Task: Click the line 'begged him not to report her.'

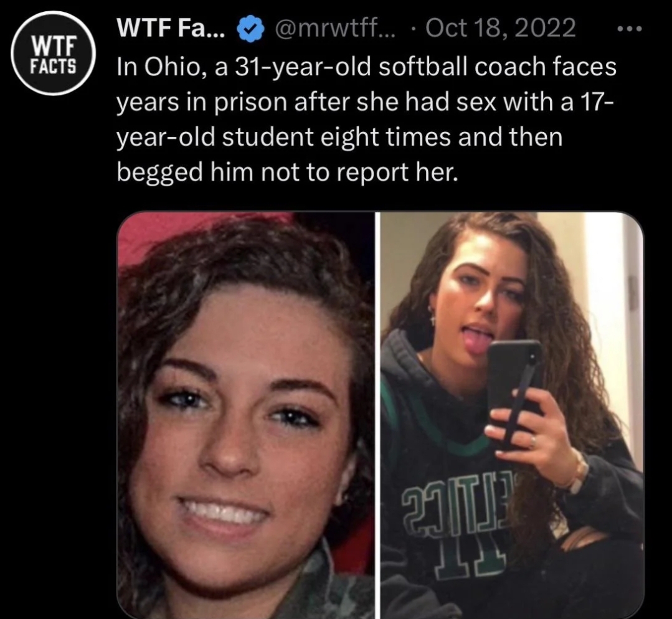Action: coord(288,172)
